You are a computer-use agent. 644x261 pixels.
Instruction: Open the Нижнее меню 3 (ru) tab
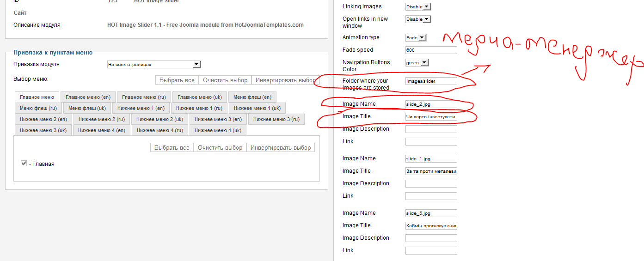(276, 119)
